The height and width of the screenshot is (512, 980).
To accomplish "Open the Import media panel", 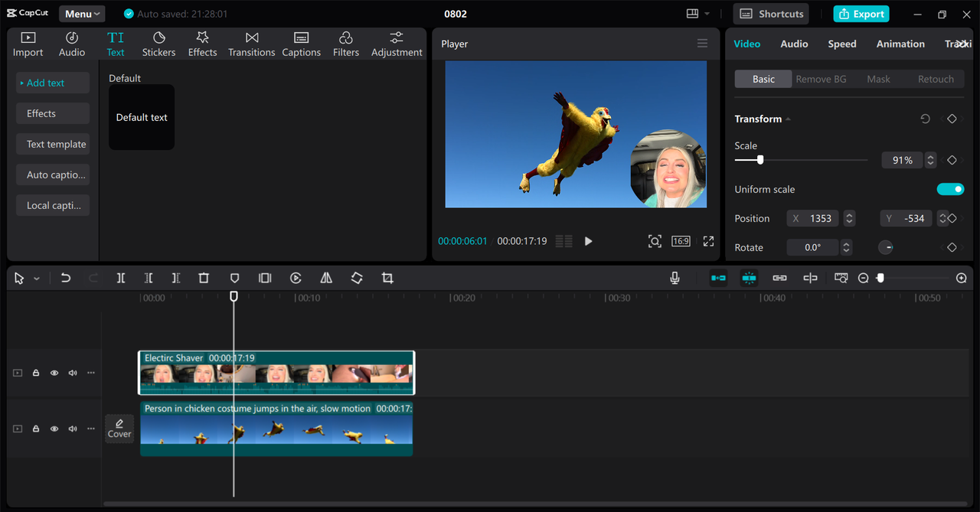I will click(x=28, y=44).
